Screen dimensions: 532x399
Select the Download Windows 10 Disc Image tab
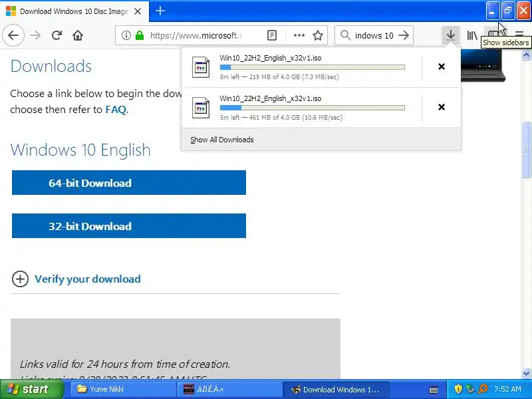[74, 11]
